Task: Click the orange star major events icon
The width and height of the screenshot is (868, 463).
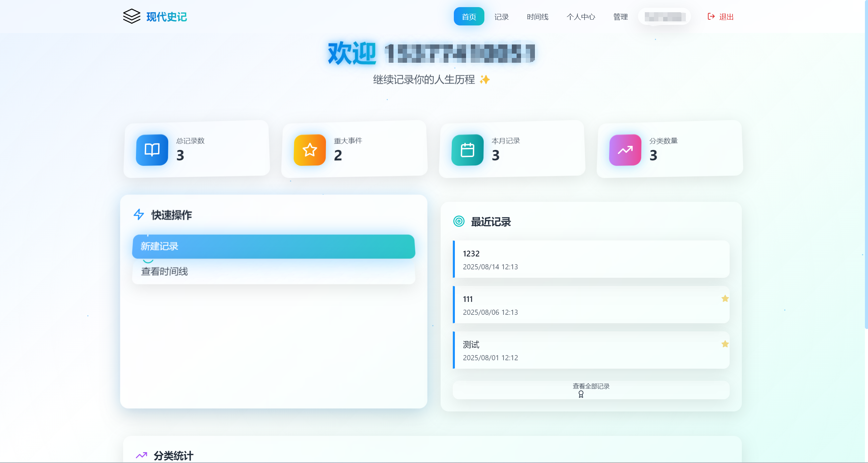Action: [x=310, y=150]
